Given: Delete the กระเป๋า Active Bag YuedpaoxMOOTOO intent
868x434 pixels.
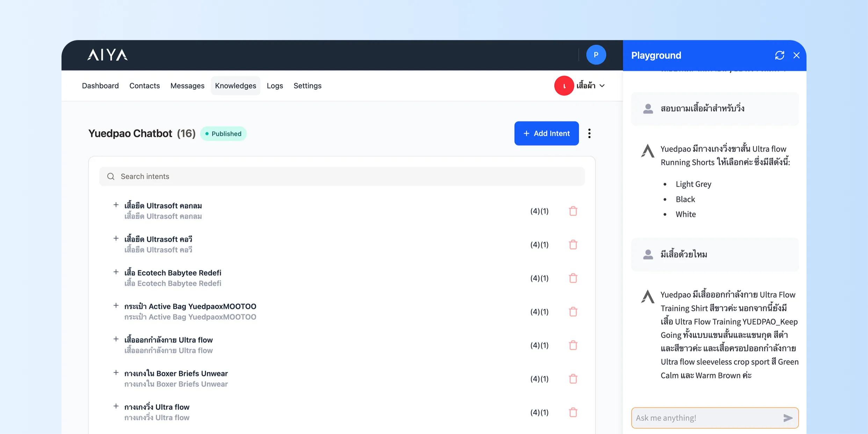Looking at the screenshot, I should coord(573,311).
